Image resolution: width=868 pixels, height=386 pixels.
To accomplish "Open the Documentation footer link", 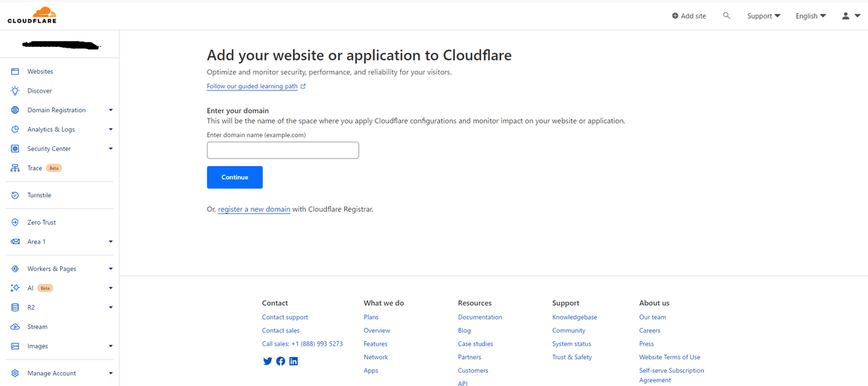I will pos(480,317).
